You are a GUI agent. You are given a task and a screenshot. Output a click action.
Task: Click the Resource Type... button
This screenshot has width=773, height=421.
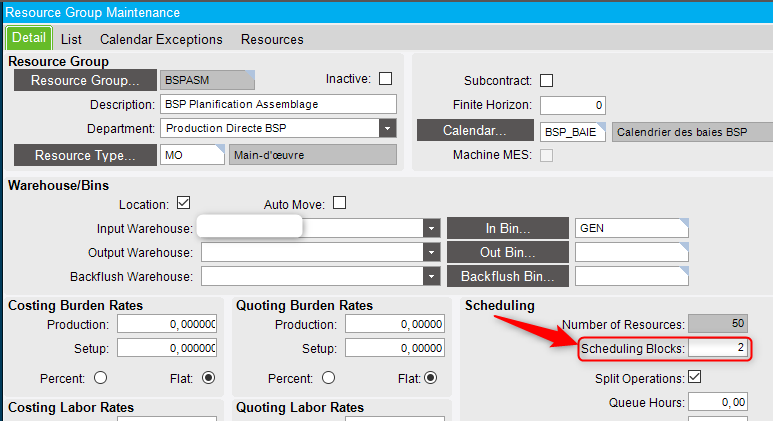tap(85, 155)
